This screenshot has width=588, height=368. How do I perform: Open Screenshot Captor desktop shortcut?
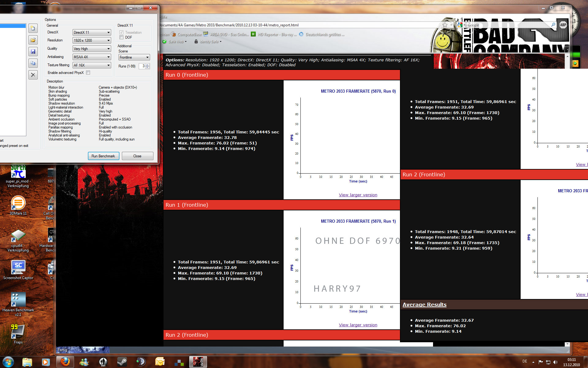click(18, 270)
